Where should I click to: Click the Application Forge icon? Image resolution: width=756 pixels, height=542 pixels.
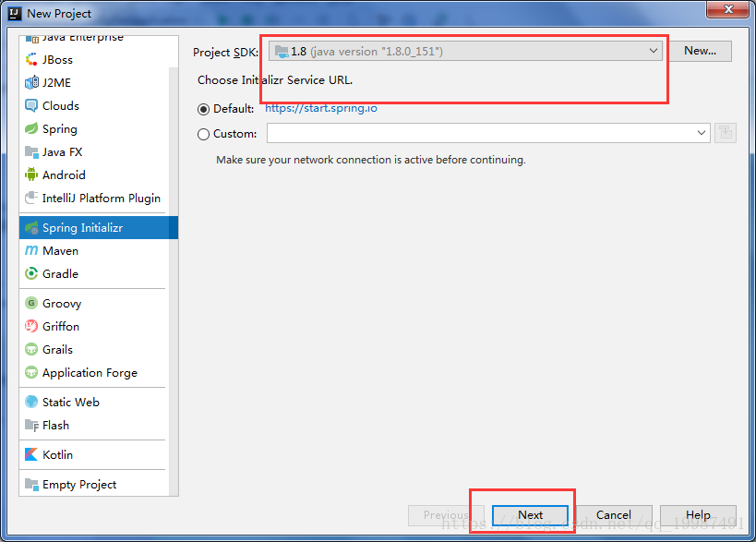click(x=31, y=372)
